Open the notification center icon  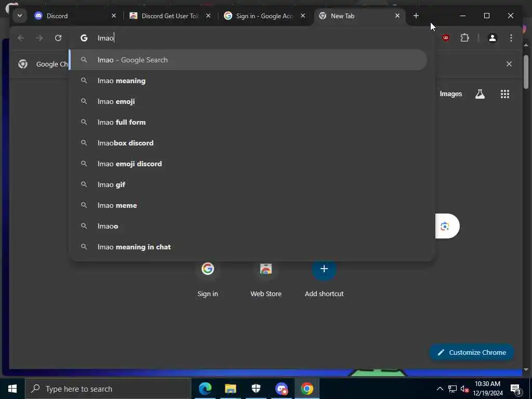[516, 389]
